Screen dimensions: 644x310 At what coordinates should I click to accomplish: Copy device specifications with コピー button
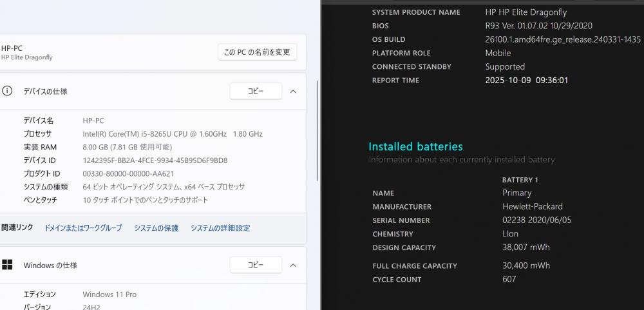click(256, 92)
